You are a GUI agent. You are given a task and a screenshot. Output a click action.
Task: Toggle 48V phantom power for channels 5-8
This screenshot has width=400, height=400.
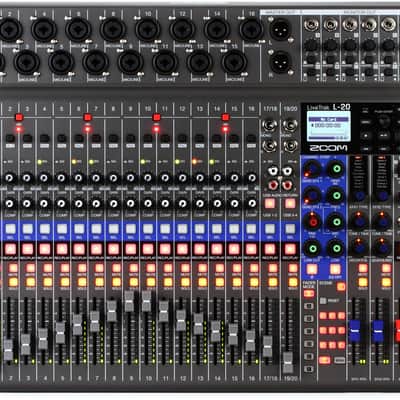tap(87, 117)
